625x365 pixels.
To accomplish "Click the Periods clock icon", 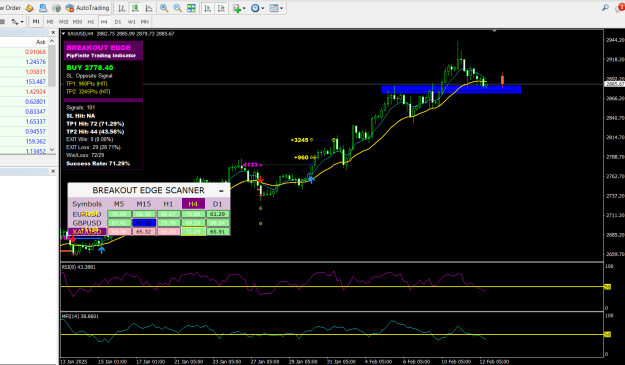I will point(255,8).
